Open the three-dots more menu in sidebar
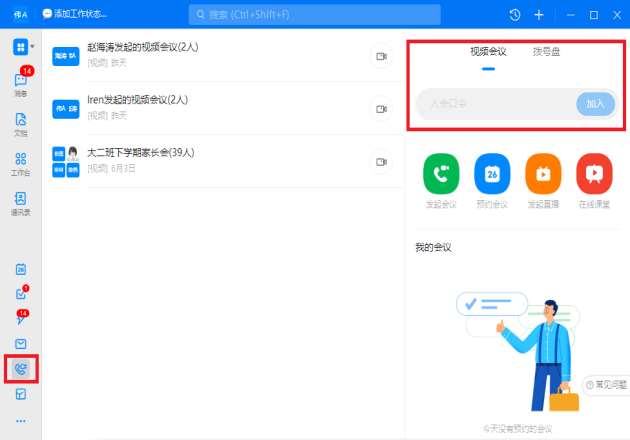630x440 pixels. tap(20, 421)
